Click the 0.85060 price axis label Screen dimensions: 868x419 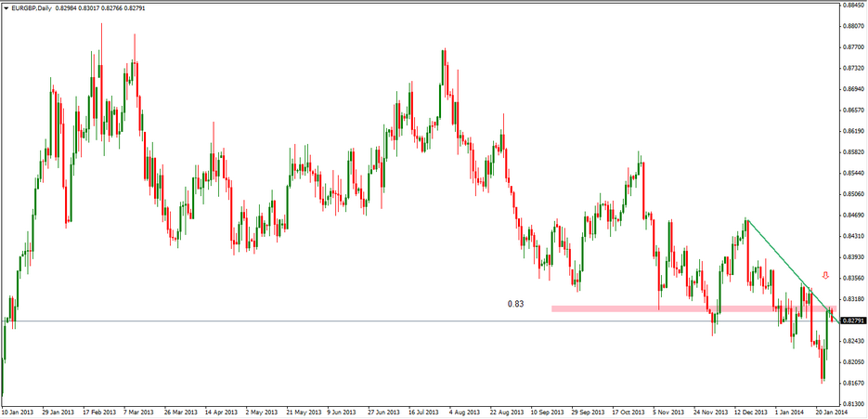click(853, 194)
